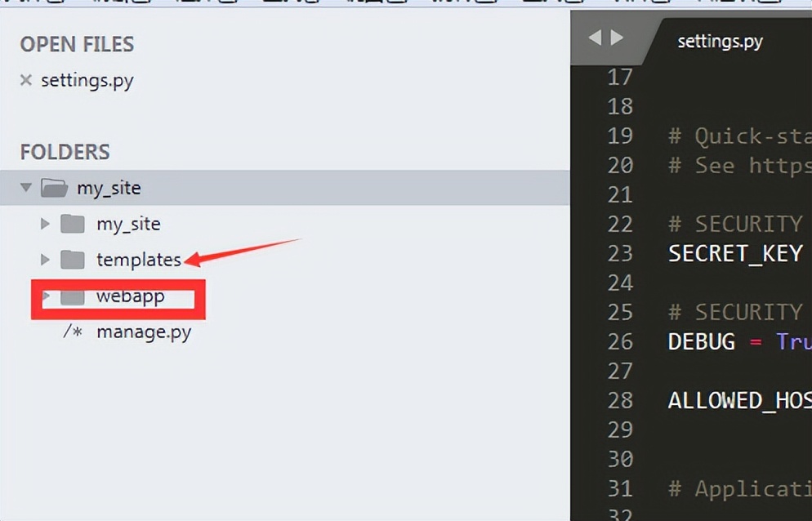Click line number 23 in gutter
Image resolution: width=812 pixels, height=521 pixels.
(620, 254)
